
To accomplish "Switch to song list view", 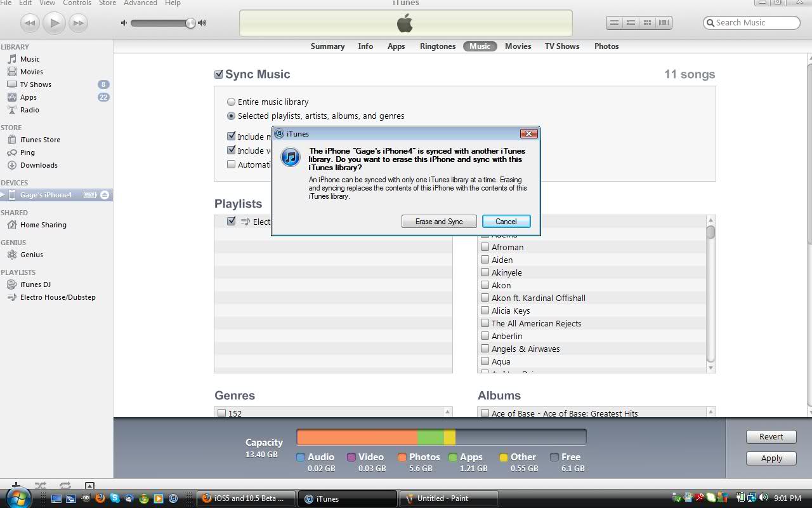I will point(614,23).
